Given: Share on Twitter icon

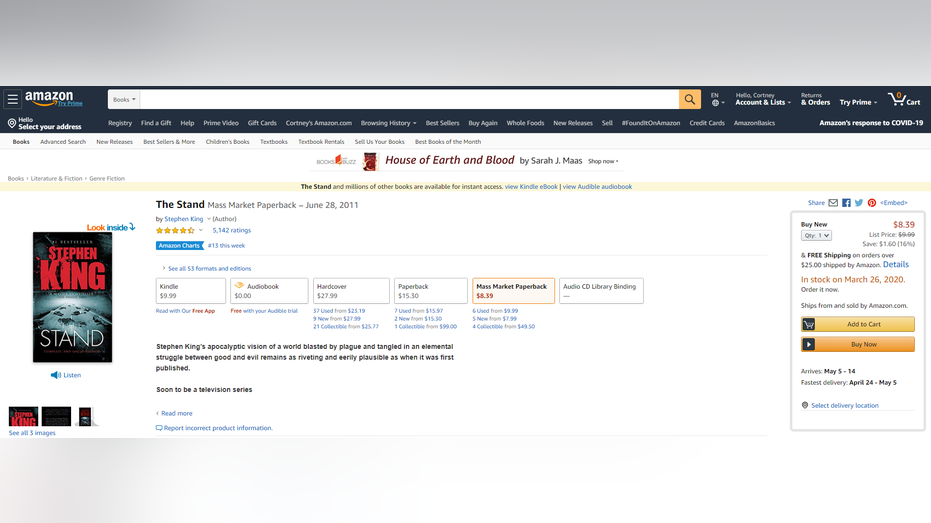Looking at the screenshot, I should click(859, 203).
